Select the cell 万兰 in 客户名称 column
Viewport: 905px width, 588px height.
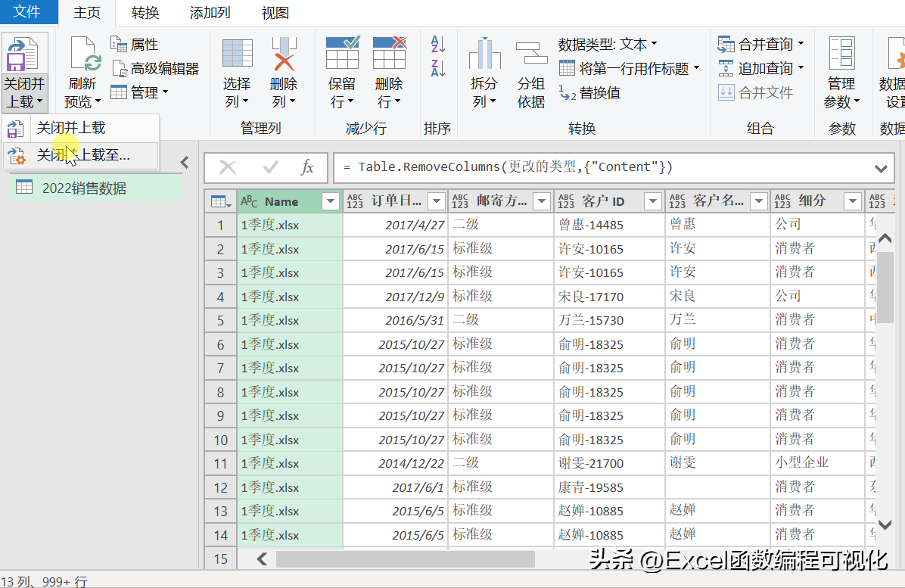tap(717, 320)
